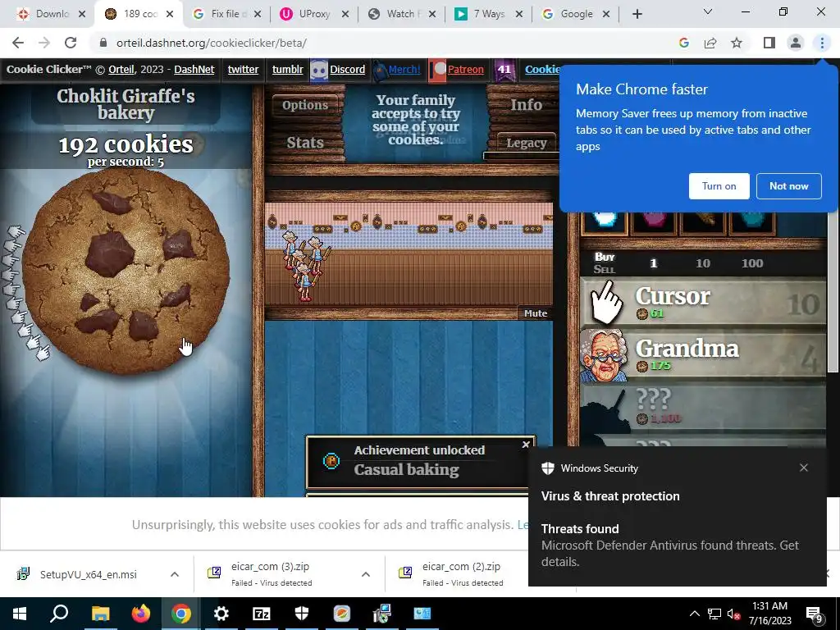Image resolution: width=840 pixels, height=630 pixels.
Task: Set purchase quantity to 100
Action: point(752,263)
